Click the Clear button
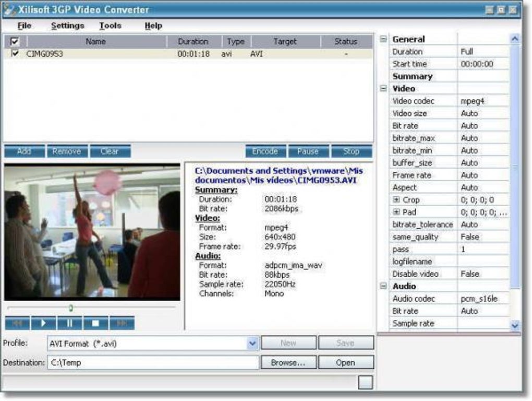The width and height of the screenshot is (532, 401). point(110,151)
